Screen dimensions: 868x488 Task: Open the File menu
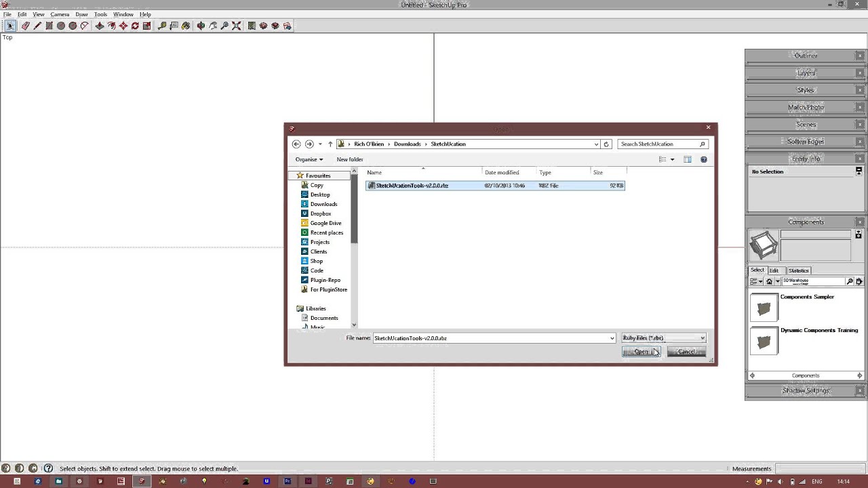click(x=7, y=14)
